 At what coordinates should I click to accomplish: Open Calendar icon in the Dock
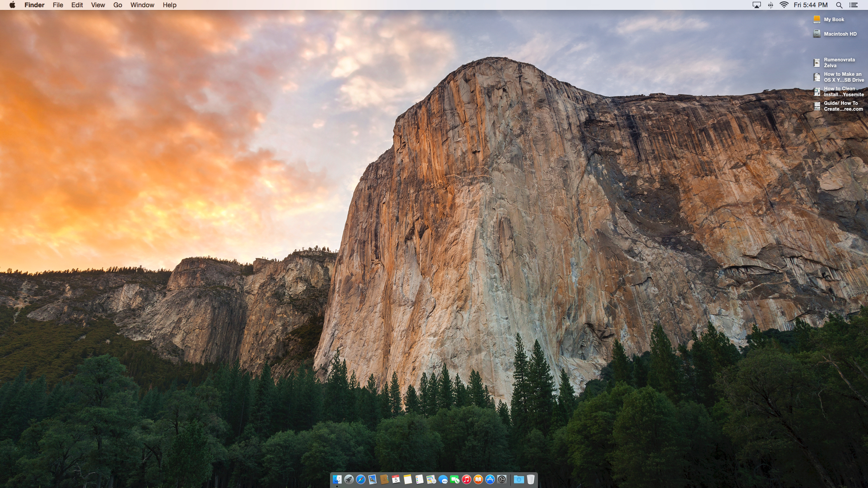pos(396,479)
